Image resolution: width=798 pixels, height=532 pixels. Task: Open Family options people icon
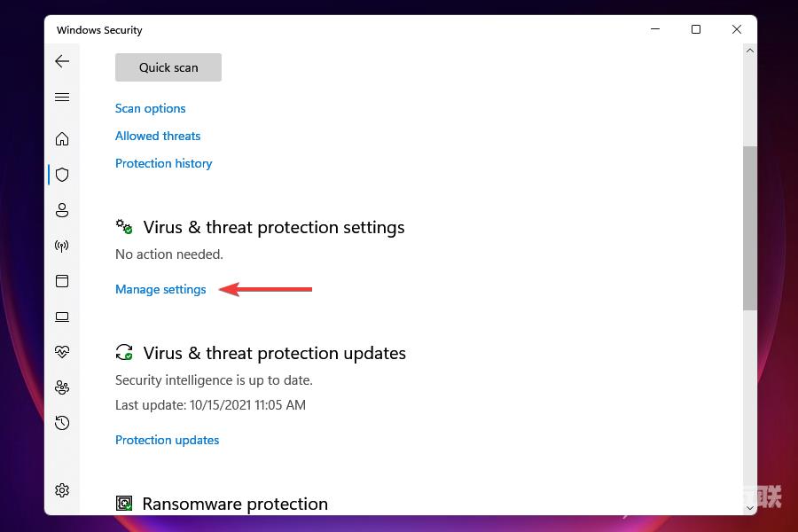61,387
